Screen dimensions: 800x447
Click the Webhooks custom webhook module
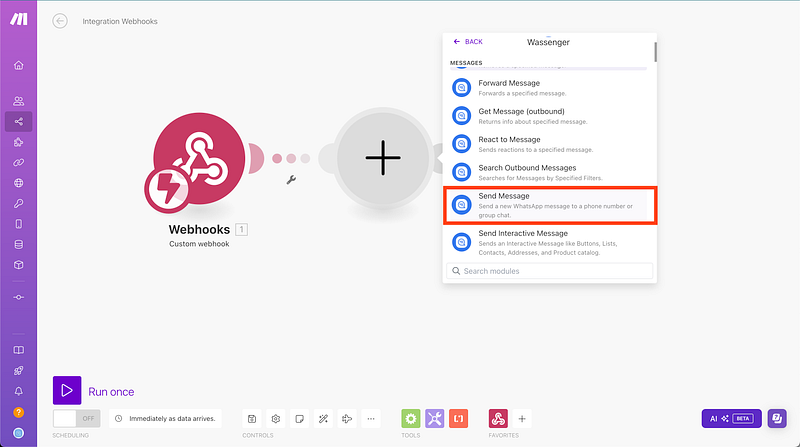click(x=200, y=158)
